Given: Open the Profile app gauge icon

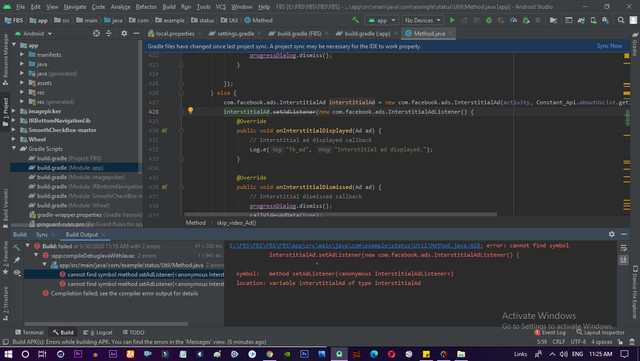Looking at the screenshot, I should pos(513,20).
